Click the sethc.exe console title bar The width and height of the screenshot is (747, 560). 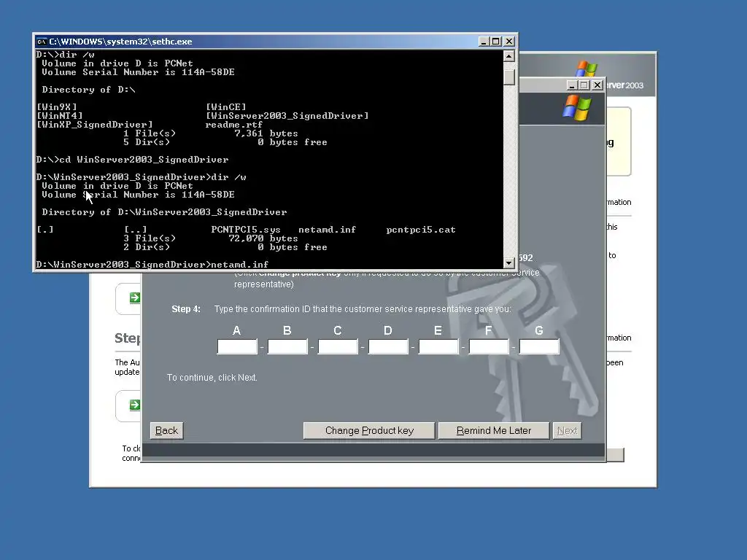pyautogui.click(x=258, y=42)
